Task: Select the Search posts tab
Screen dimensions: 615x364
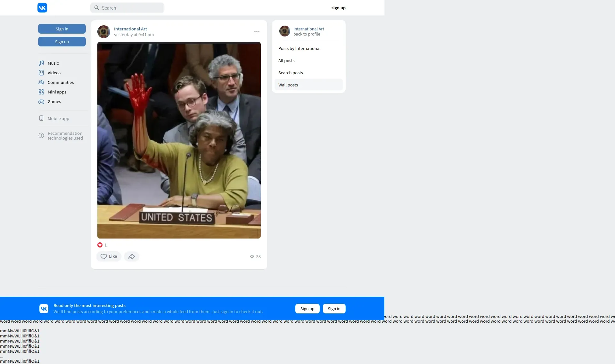Action: pyautogui.click(x=309, y=73)
